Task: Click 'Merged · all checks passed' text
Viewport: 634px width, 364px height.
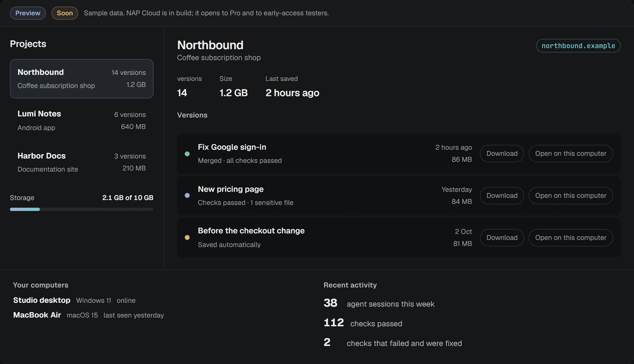Action: (x=240, y=160)
